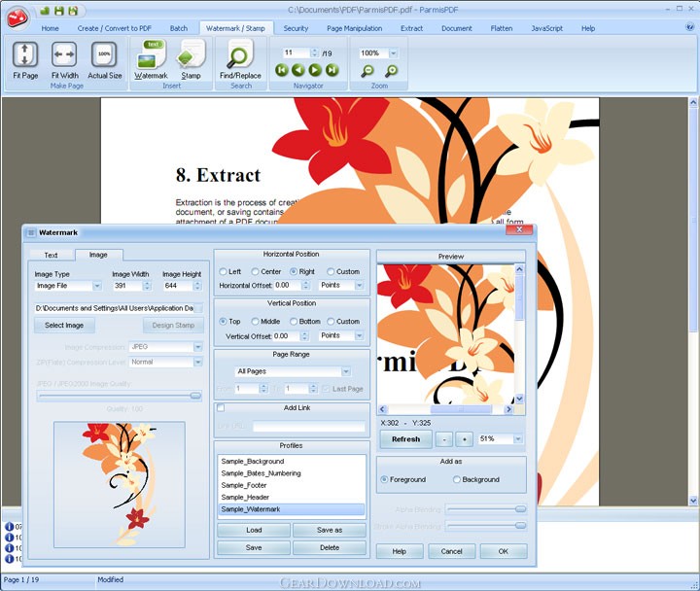Enable the Add Link checkbox
This screenshot has width=700, height=591.
pyautogui.click(x=221, y=407)
